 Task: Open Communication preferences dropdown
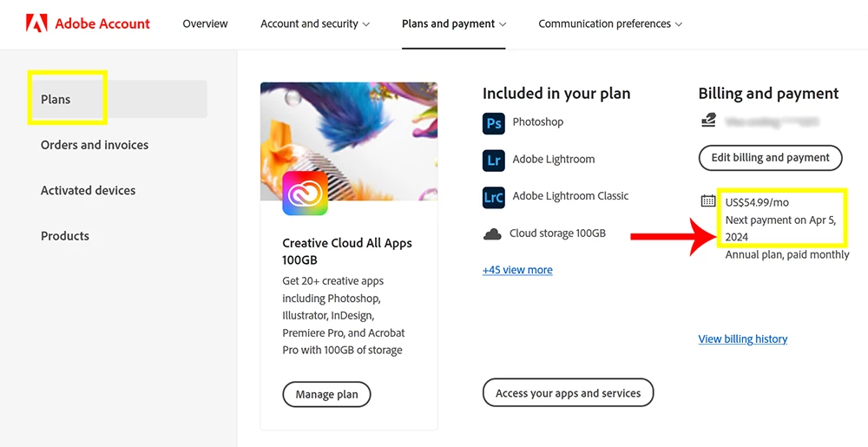pyautogui.click(x=609, y=24)
